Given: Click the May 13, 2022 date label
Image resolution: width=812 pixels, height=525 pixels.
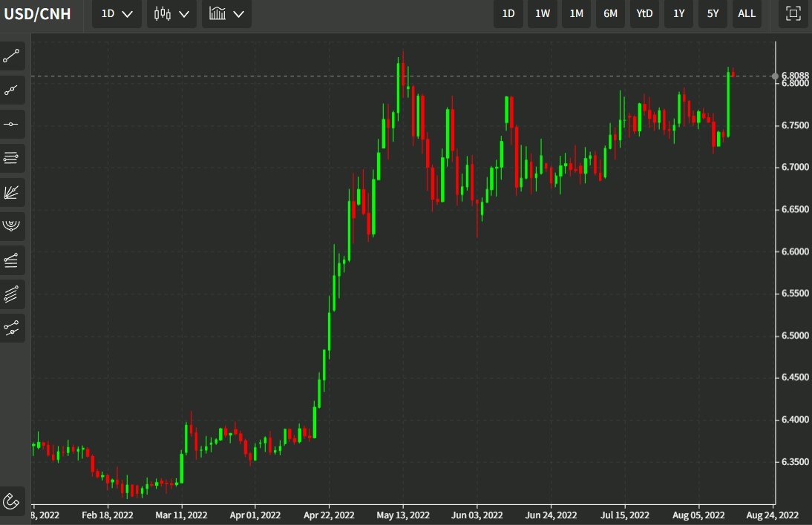Looking at the screenshot, I should tap(403, 515).
